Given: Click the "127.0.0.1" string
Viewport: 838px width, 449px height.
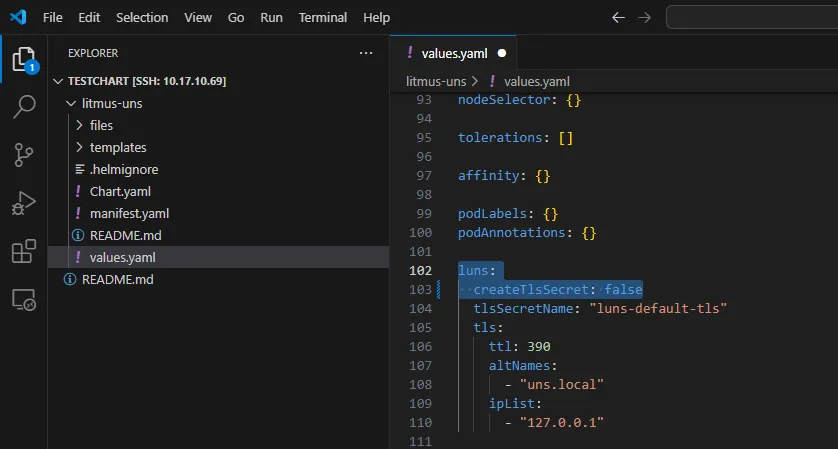Looking at the screenshot, I should tap(562, 422).
